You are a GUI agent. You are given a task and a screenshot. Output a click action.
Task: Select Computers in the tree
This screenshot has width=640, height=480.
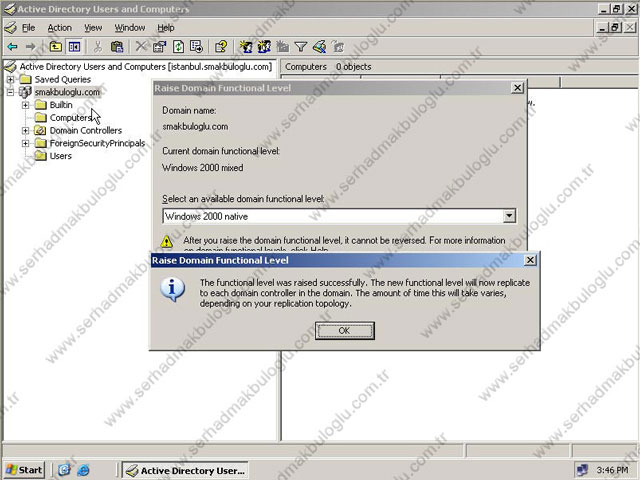70,118
